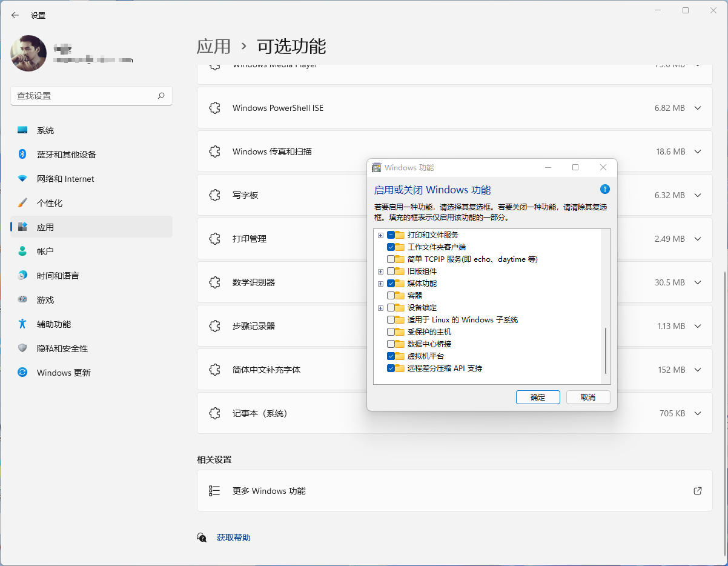The image size is (728, 566).
Task: Click the 打印管理 feature icon
Action: pyautogui.click(x=214, y=238)
